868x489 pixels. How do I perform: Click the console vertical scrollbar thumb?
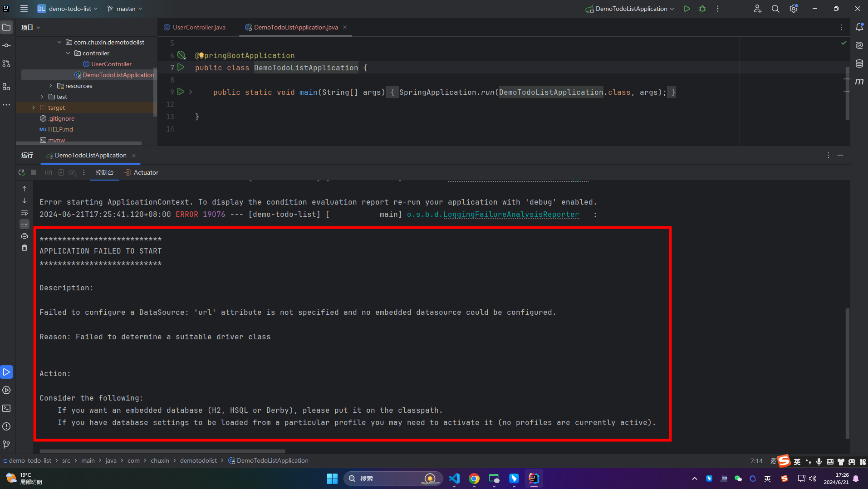(847, 373)
